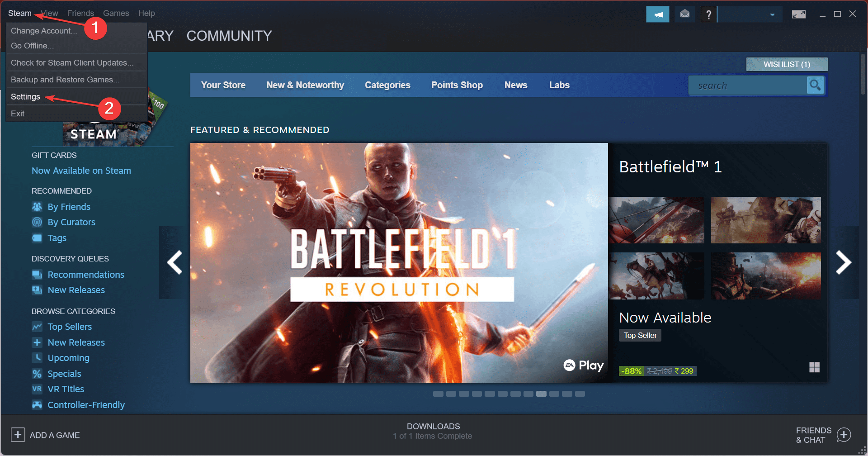Screen dimensions: 868x456
Task: Select the last carousel page dot
Action: pyautogui.click(x=580, y=394)
